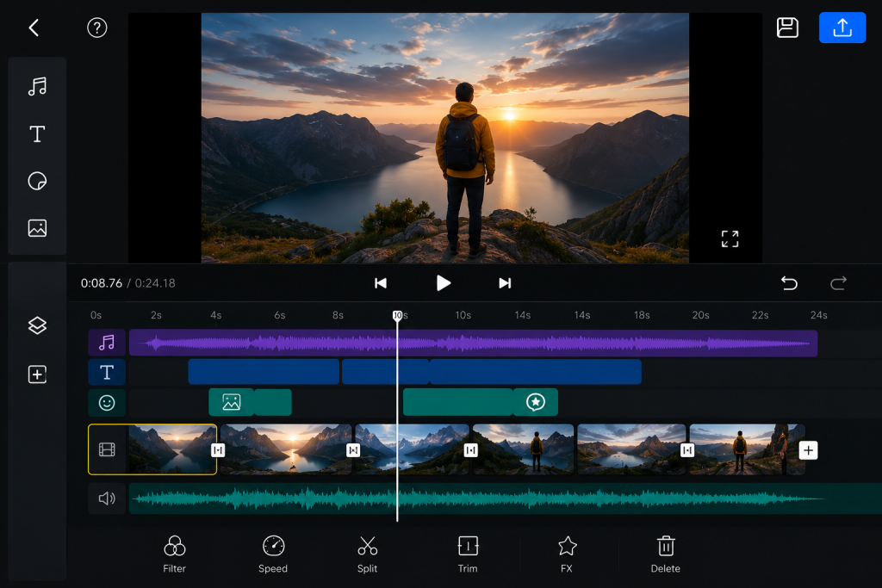Open transition between fifth and sixth clips
Image resolution: width=882 pixels, height=588 pixels.
[x=687, y=450]
